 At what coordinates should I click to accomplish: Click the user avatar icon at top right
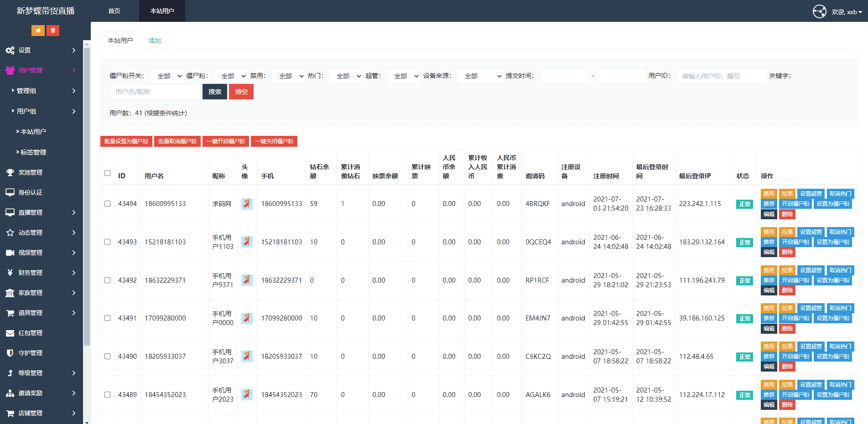pos(819,11)
